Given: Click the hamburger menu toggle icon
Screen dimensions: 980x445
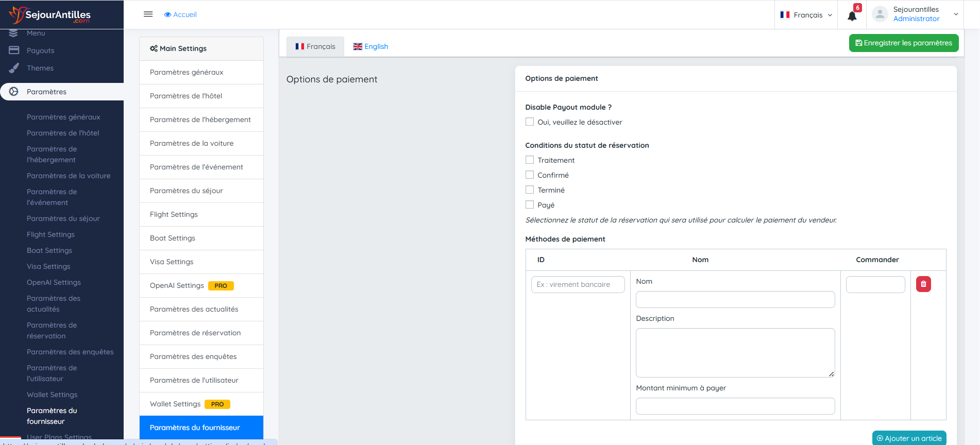Looking at the screenshot, I should click(148, 14).
